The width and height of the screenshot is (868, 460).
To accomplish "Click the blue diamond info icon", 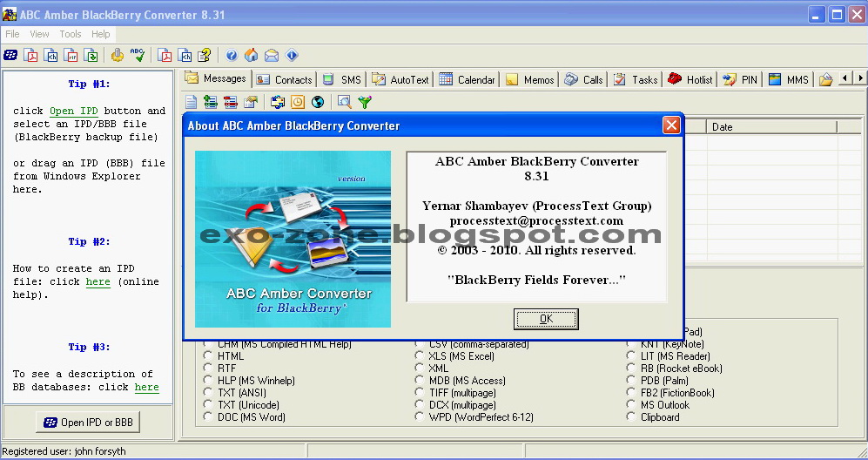I will 292,55.
